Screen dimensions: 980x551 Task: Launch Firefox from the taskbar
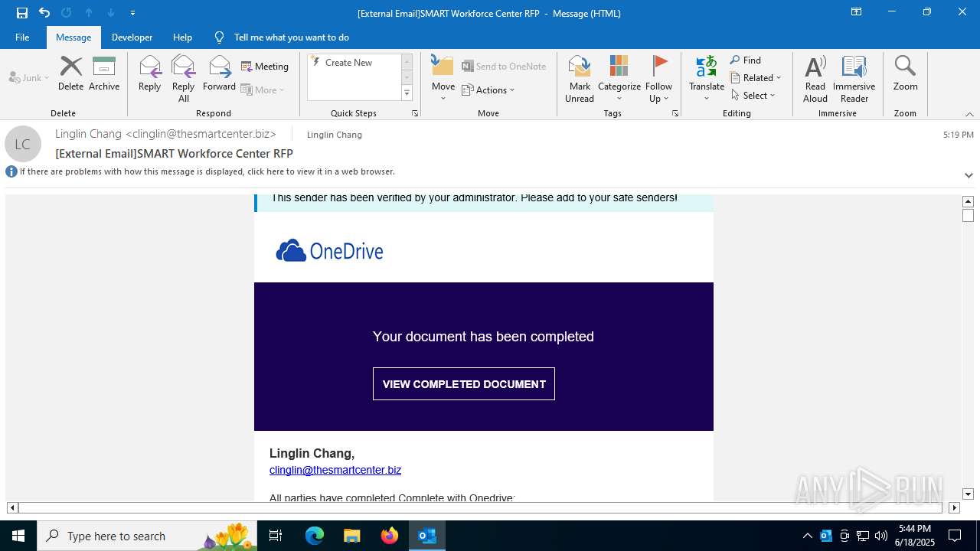pyautogui.click(x=390, y=536)
